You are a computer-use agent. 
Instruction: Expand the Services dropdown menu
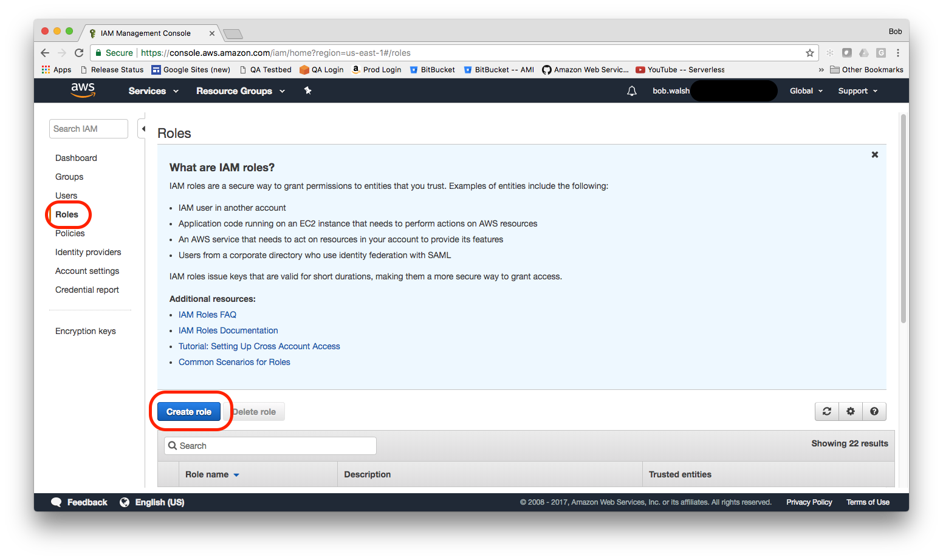pyautogui.click(x=154, y=91)
